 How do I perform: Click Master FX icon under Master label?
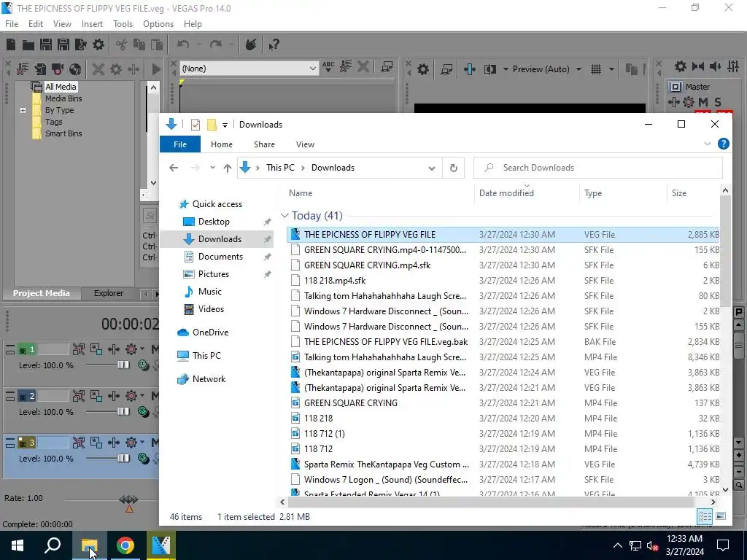click(674, 102)
